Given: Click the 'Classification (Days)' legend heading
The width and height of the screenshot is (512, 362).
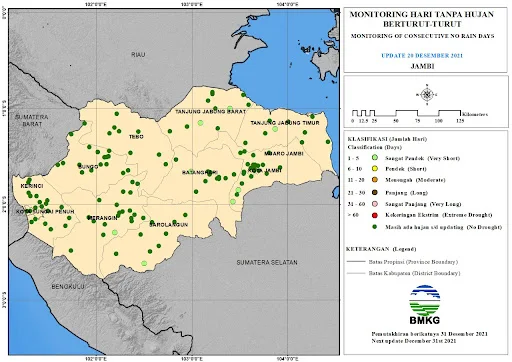Looking at the screenshot, I should tap(375, 147).
